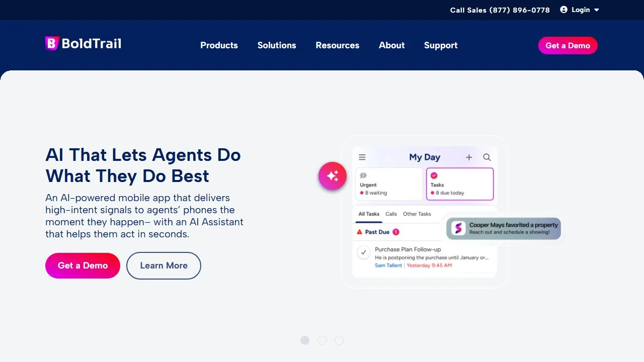The image size is (644, 362).
Task: Open the Support menu
Action: pos(441,45)
